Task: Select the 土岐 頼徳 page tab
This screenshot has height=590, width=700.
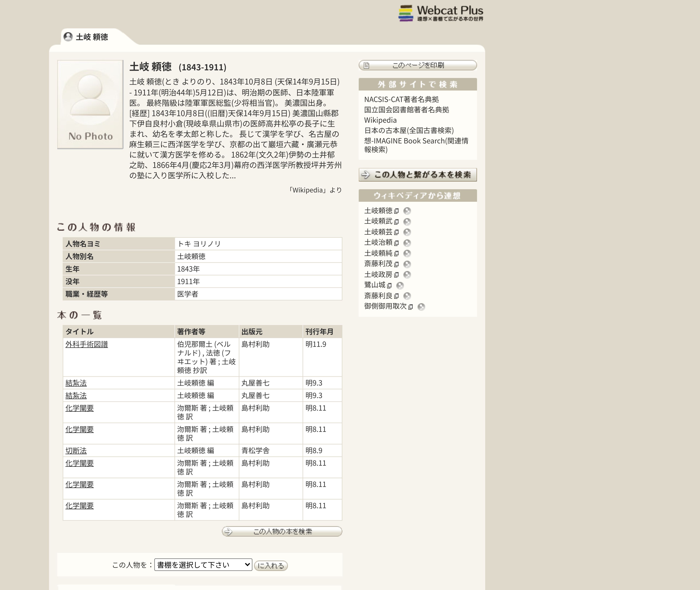Action: pyautogui.click(x=92, y=37)
